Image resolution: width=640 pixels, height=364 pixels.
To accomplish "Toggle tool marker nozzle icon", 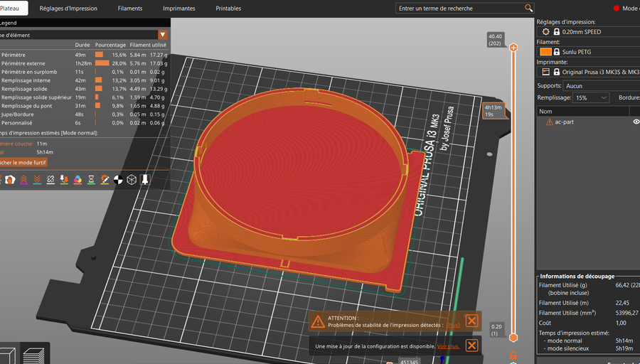I will point(145,180).
